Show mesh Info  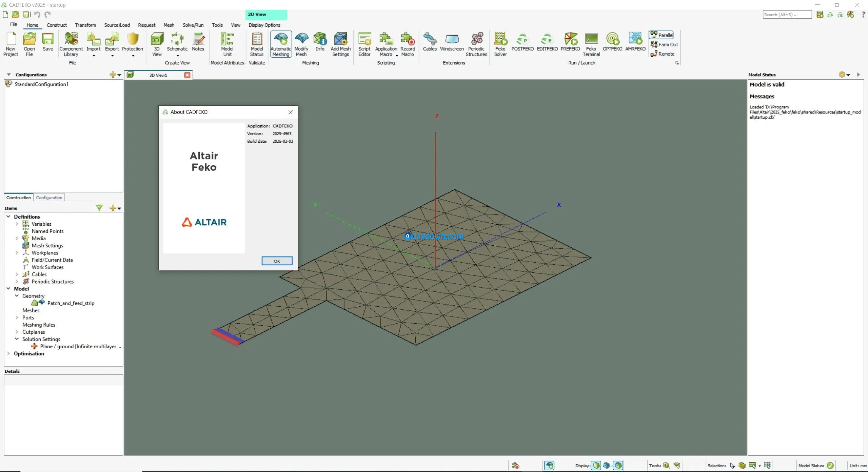(320, 42)
